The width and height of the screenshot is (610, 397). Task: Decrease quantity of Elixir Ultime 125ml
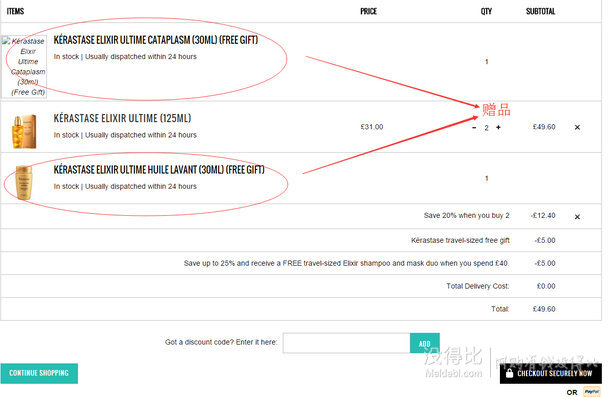point(474,128)
